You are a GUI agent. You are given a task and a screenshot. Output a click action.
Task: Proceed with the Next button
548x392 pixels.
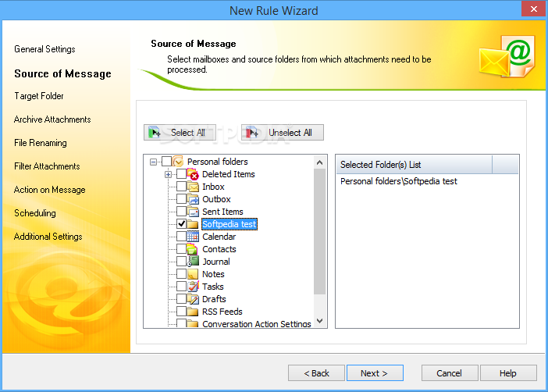[x=375, y=373]
